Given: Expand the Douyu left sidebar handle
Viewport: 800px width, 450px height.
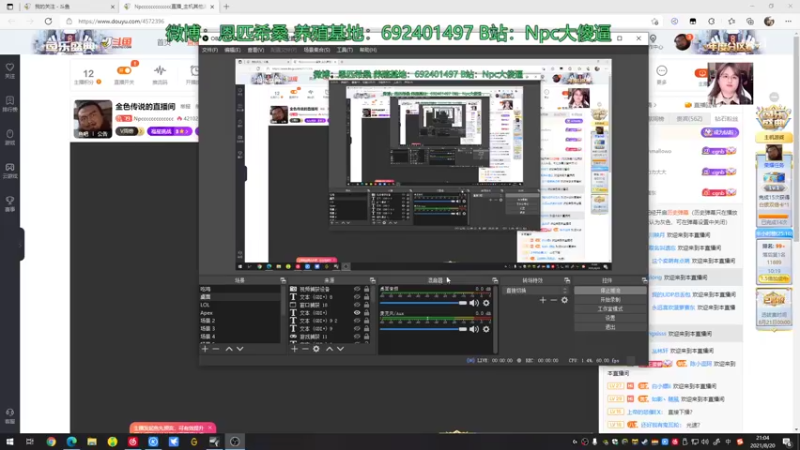Looking at the screenshot, I should (x=20, y=244).
